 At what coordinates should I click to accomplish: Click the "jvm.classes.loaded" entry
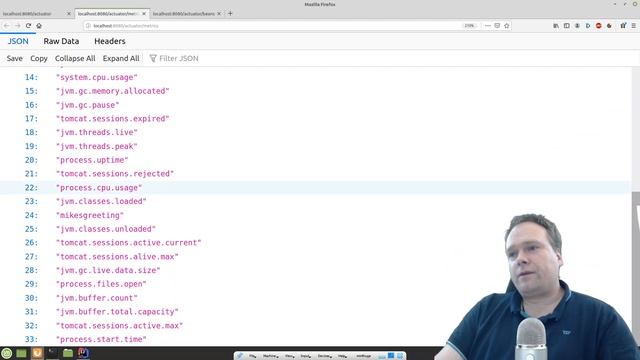101,202
